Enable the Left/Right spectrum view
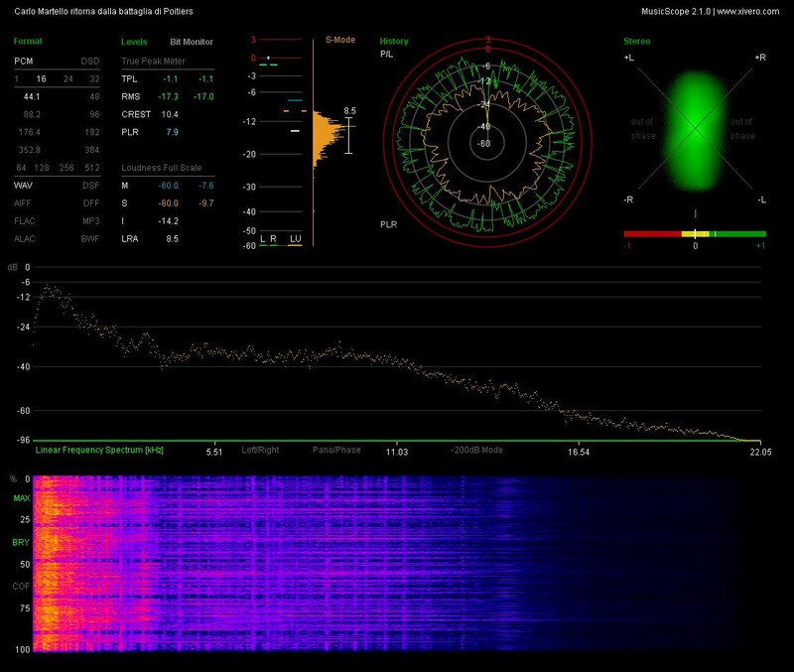The height and width of the screenshot is (672, 794). (260, 450)
